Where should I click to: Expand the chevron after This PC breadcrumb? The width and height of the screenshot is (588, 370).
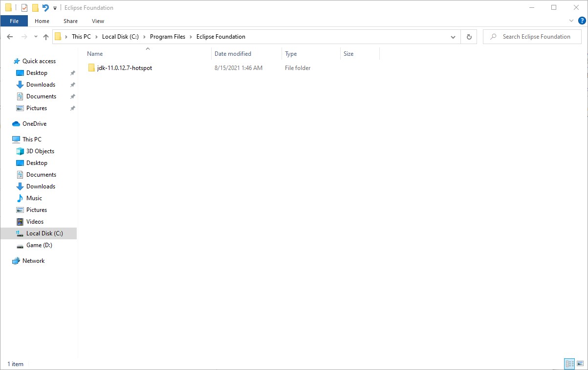coord(97,37)
